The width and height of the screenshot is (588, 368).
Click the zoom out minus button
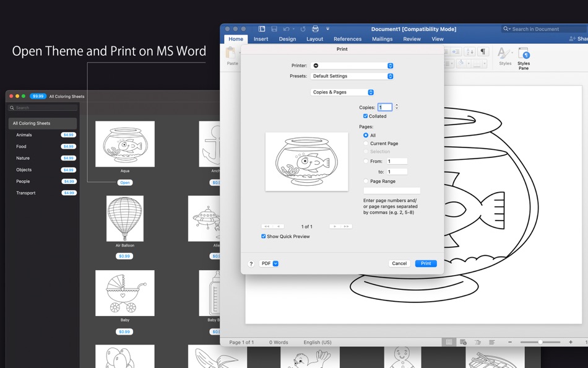click(510, 342)
